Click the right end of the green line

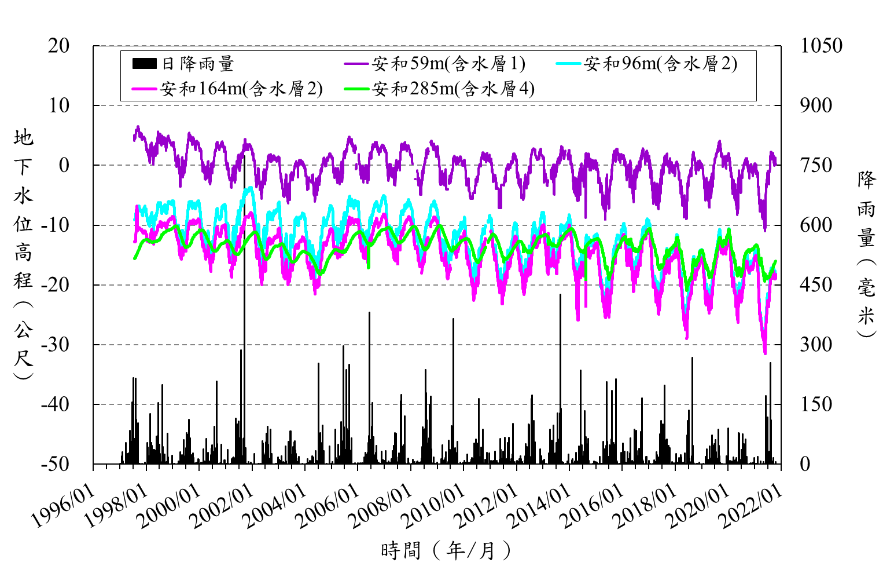point(775,262)
